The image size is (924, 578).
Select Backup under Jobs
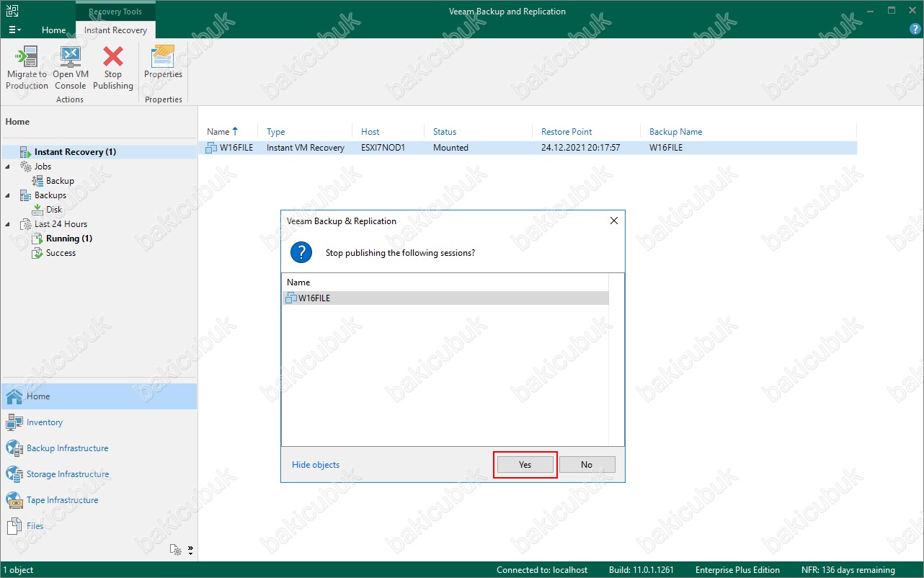tap(60, 181)
